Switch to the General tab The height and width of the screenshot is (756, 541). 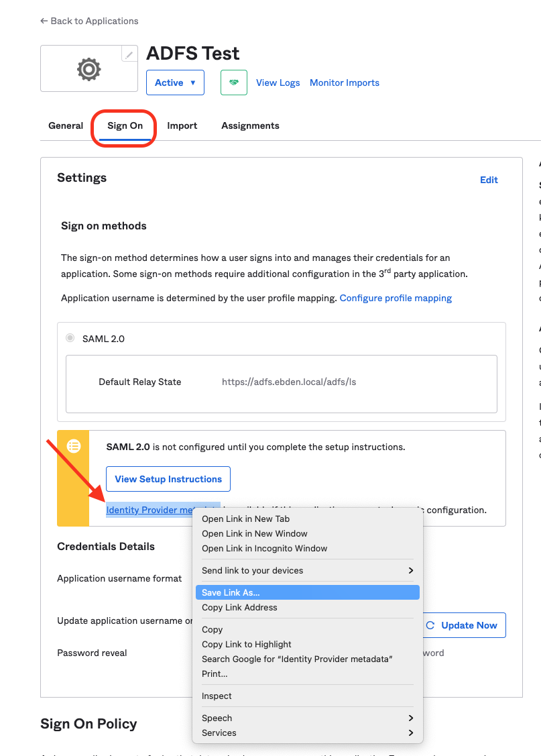(x=65, y=125)
